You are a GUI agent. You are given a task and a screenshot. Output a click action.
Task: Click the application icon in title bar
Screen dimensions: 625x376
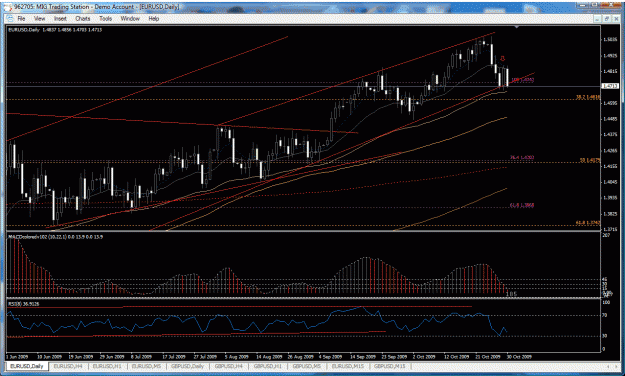[x=8, y=7]
